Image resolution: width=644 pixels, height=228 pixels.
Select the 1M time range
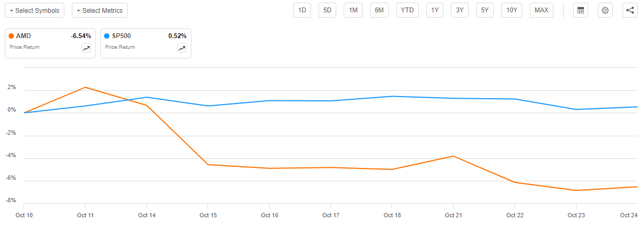click(x=353, y=10)
